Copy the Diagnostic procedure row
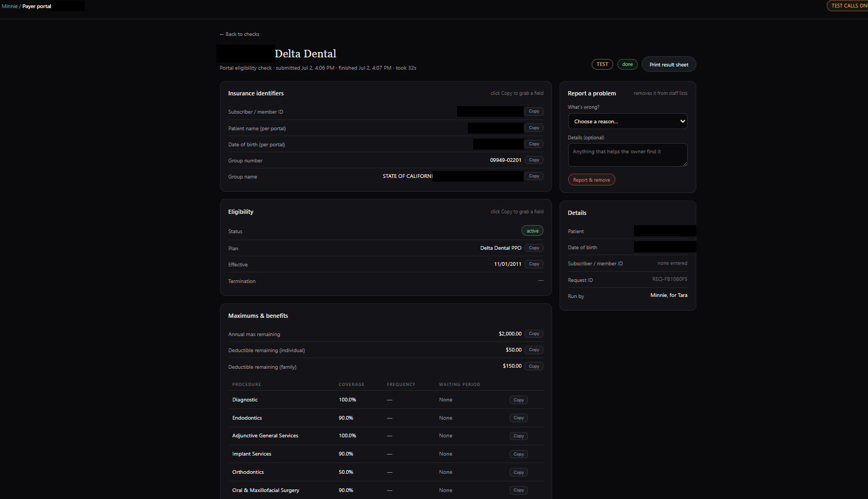 pos(519,400)
